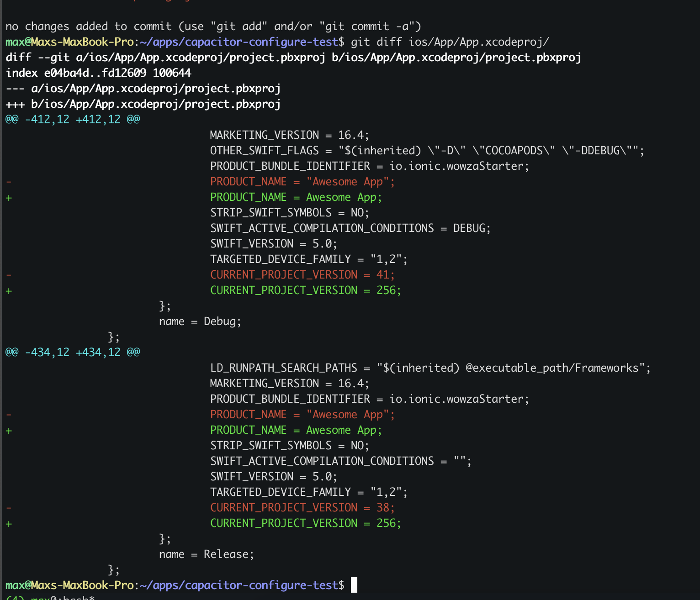Screen dimensions: 700x600
Task: Select the OTHER_SWIFT_FLAGS line with COCOAPODS
Action: (427, 150)
